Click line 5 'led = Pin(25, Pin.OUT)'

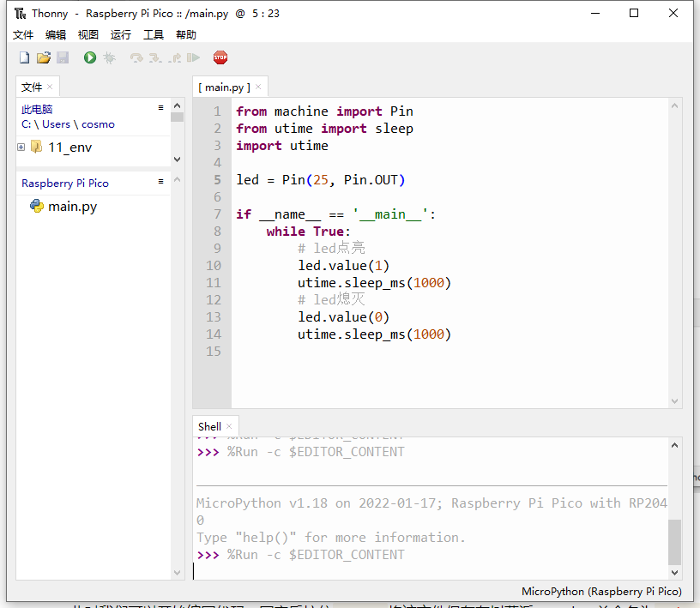320,180
